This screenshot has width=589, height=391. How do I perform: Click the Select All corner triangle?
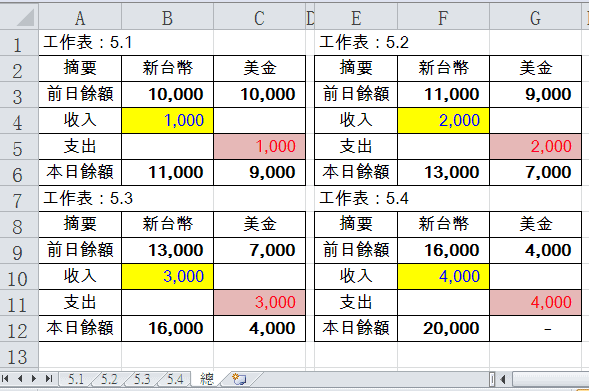pyautogui.click(x=19, y=17)
